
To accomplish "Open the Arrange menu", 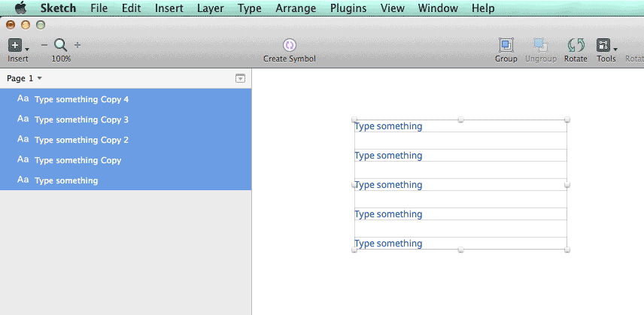I will (296, 8).
